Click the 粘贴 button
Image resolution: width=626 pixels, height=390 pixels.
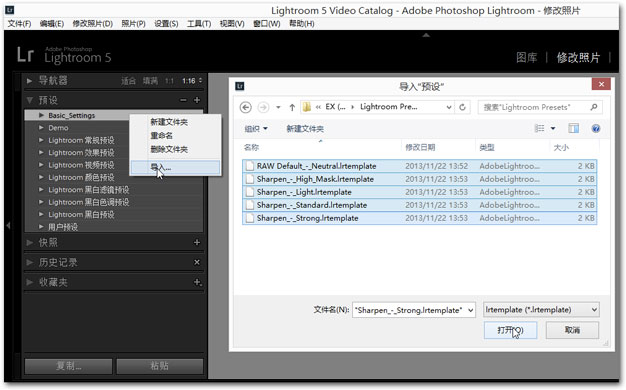tap(160, 366)
